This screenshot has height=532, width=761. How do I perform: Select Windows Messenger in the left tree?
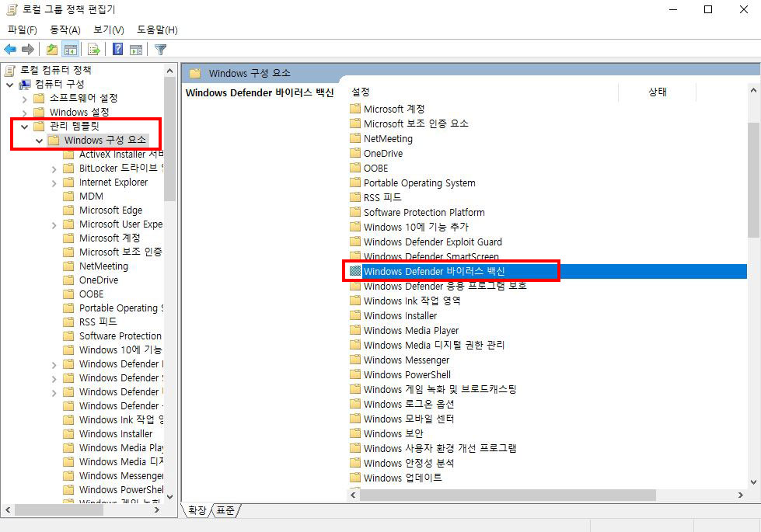[120, 476]
